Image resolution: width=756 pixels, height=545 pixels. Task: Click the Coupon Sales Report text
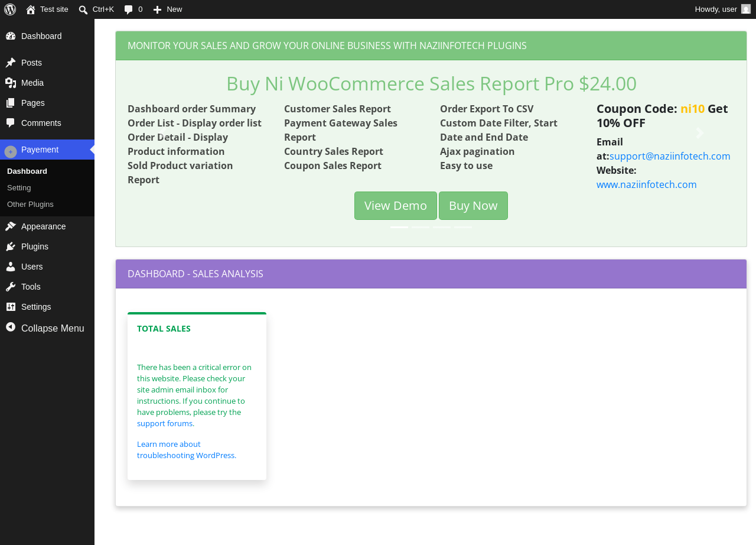(x=333, y=166)
